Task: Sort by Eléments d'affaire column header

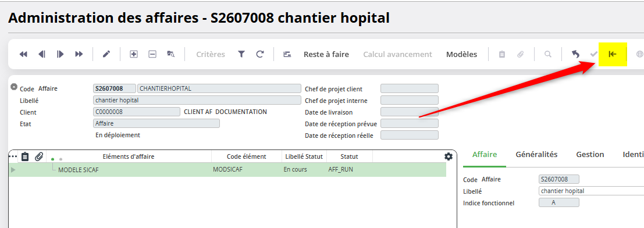Action: [129, 156]
